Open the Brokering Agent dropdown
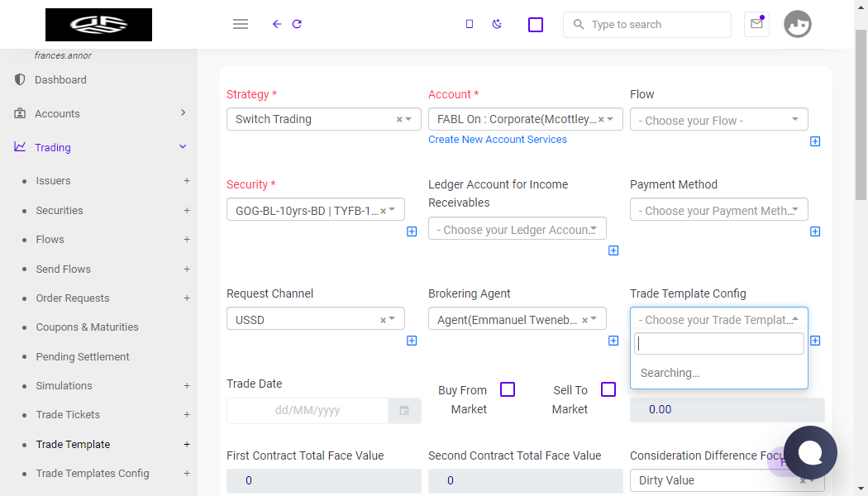The height and width of the screenshot is (496, 868). [517, 318]
